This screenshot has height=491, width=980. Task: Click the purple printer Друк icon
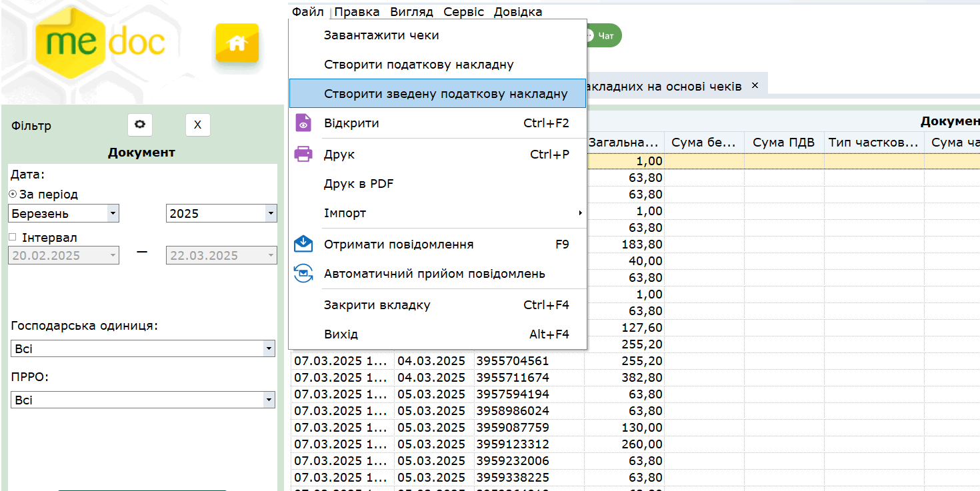tap(303, 155)
